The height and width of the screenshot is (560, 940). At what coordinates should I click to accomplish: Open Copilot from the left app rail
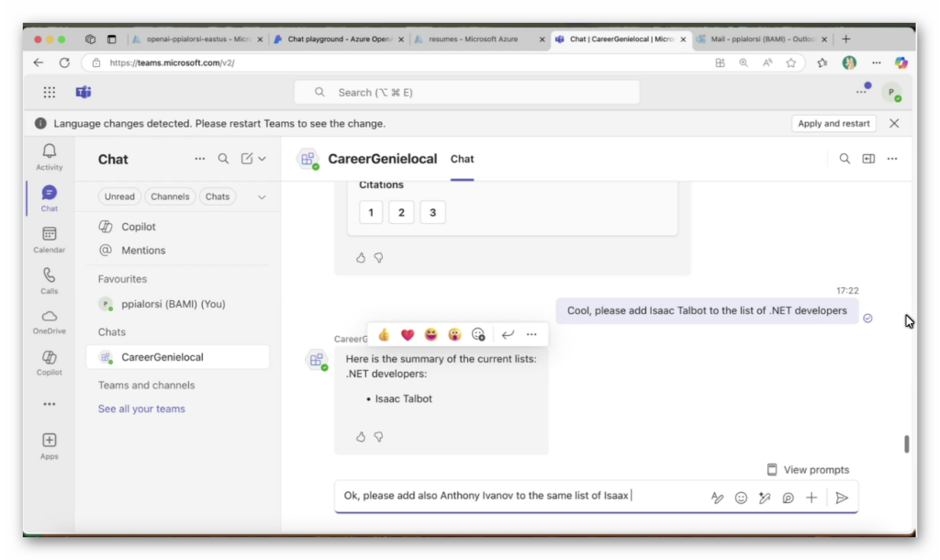pos(50,363)
